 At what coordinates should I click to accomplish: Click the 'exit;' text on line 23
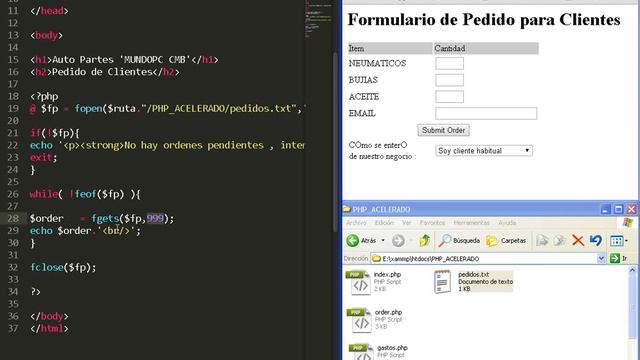tap(44, 157)
